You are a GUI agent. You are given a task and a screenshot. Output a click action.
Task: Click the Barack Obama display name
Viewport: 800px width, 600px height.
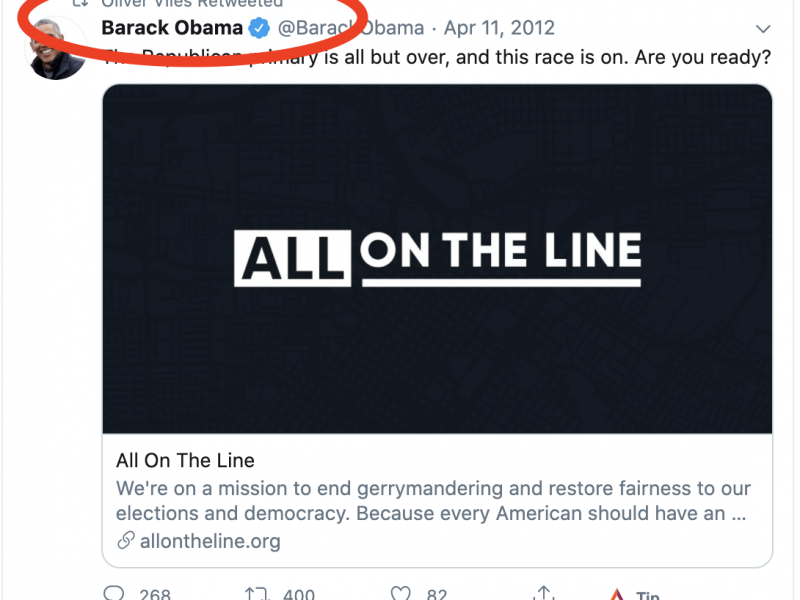172,28
